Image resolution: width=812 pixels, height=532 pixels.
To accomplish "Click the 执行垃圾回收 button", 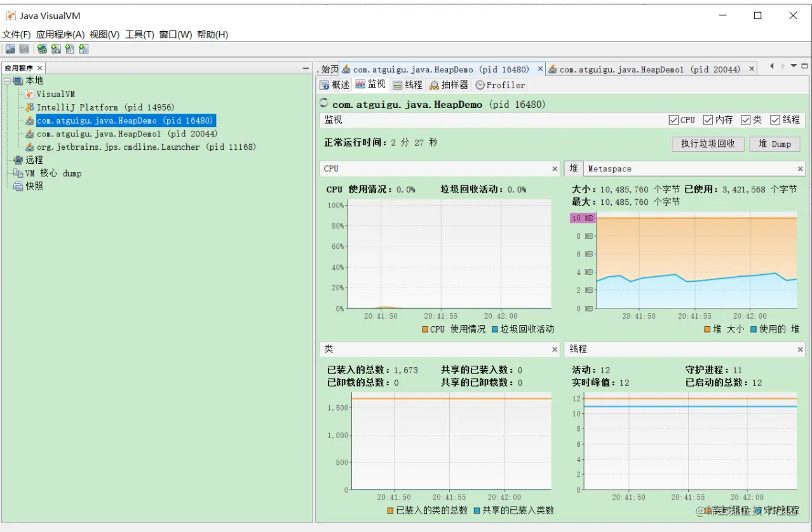I will point(708,143).
